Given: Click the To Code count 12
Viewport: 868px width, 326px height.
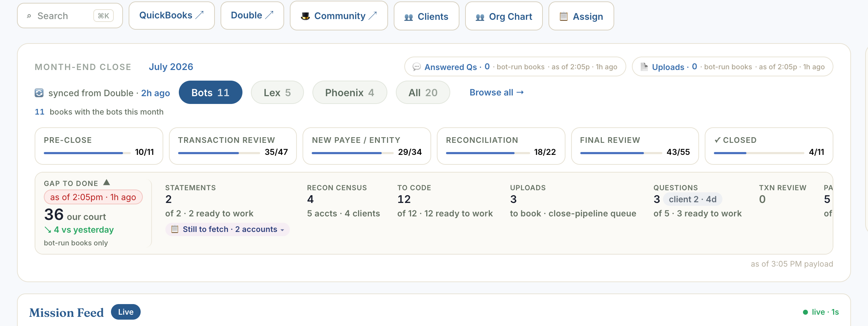Looking at the screenshot, I should 404,199.
